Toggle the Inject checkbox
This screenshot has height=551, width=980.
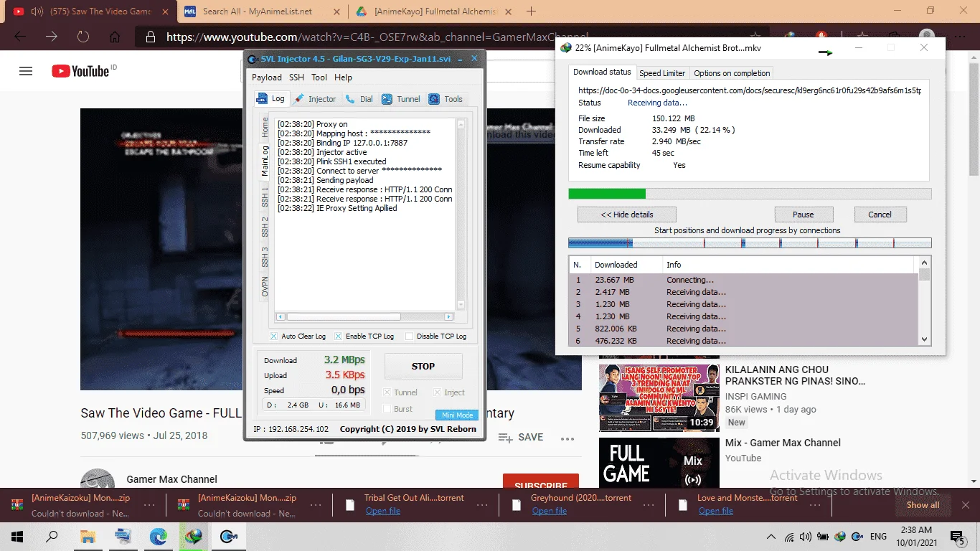[438, 392]
